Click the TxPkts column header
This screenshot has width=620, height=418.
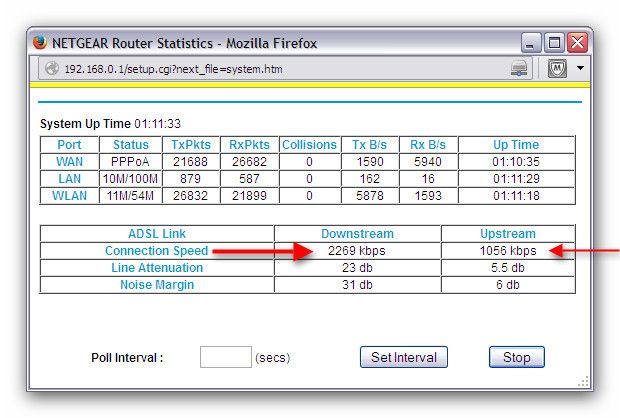191,145
